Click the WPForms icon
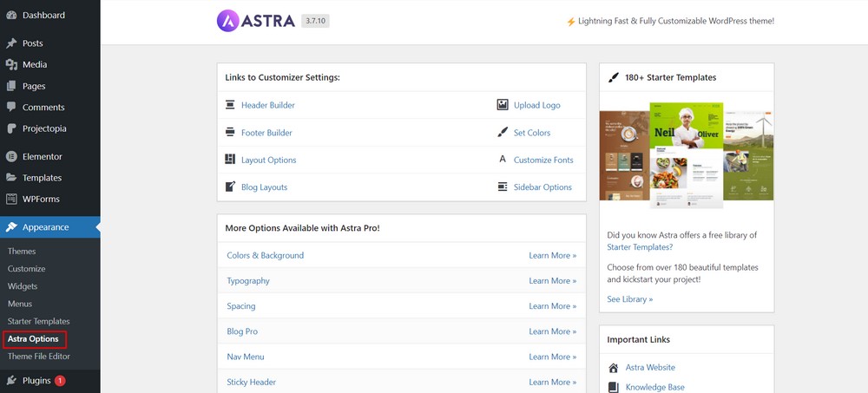 coord(11,199)
